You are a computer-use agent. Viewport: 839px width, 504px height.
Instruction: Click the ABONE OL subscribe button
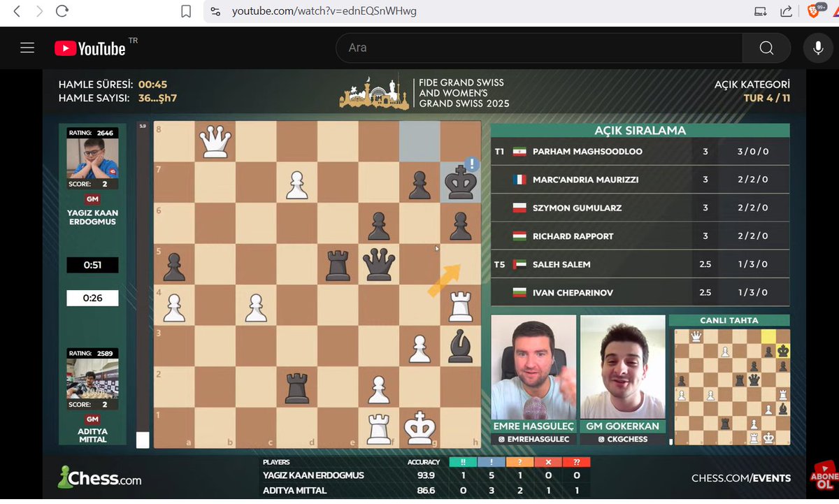tap(823, 474)
